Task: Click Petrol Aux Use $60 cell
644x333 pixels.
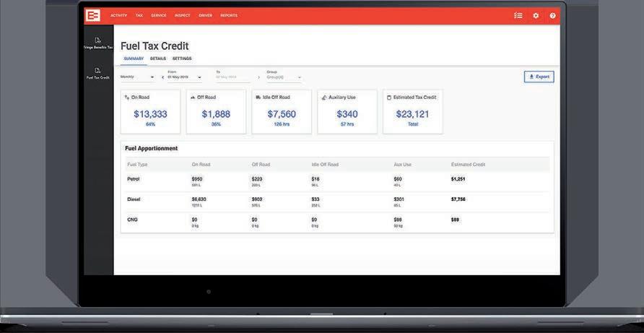Action: tap(398, 182)
